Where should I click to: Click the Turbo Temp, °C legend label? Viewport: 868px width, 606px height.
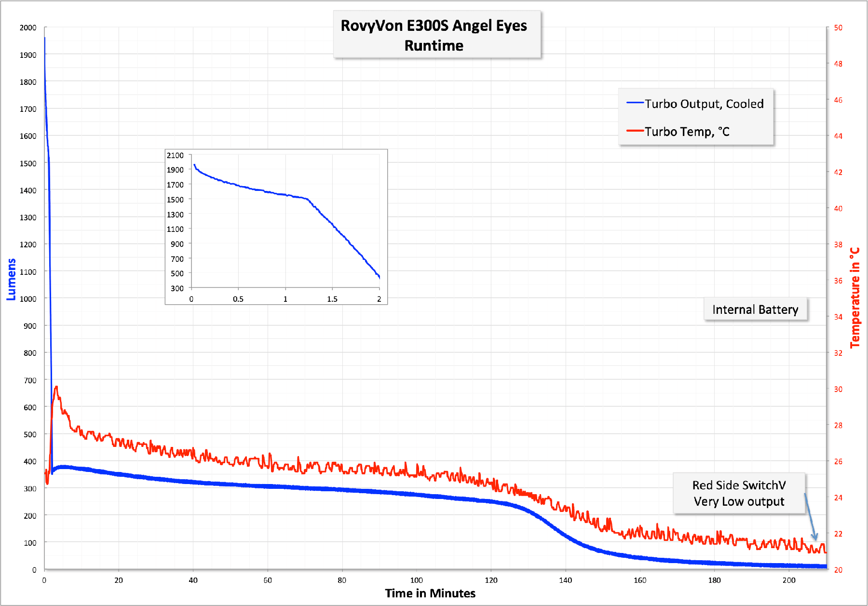coord(687,132)
